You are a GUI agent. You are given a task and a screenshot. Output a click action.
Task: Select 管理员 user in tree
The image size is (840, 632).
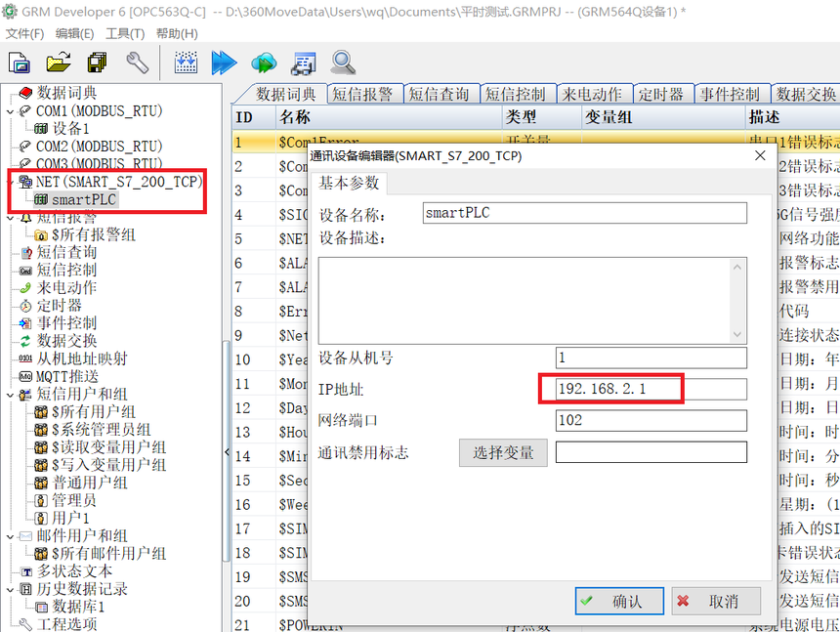74,500
